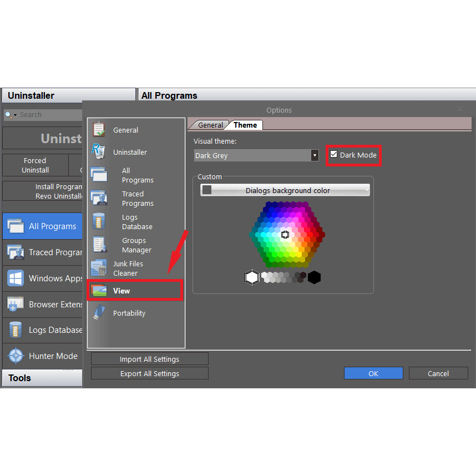Open Traced Programs icon in Options list

[x=99, y=198]
